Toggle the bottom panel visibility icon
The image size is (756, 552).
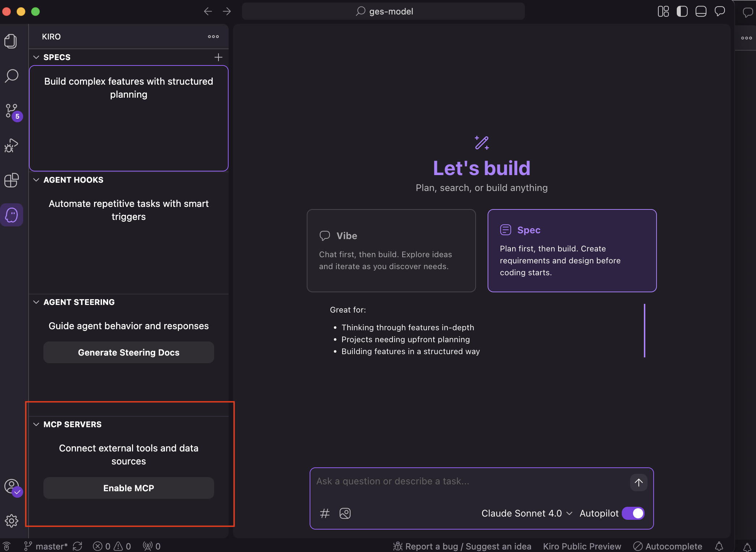(x=701, y=11)
